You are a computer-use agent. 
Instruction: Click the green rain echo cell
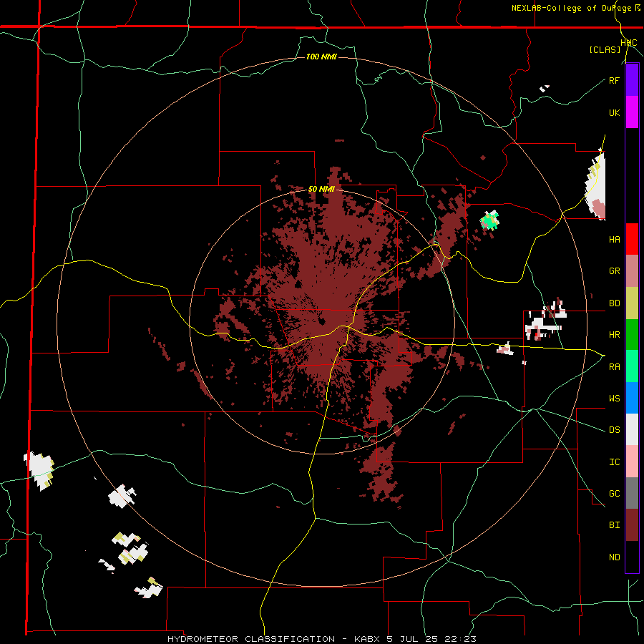click(x=489, y=220)
